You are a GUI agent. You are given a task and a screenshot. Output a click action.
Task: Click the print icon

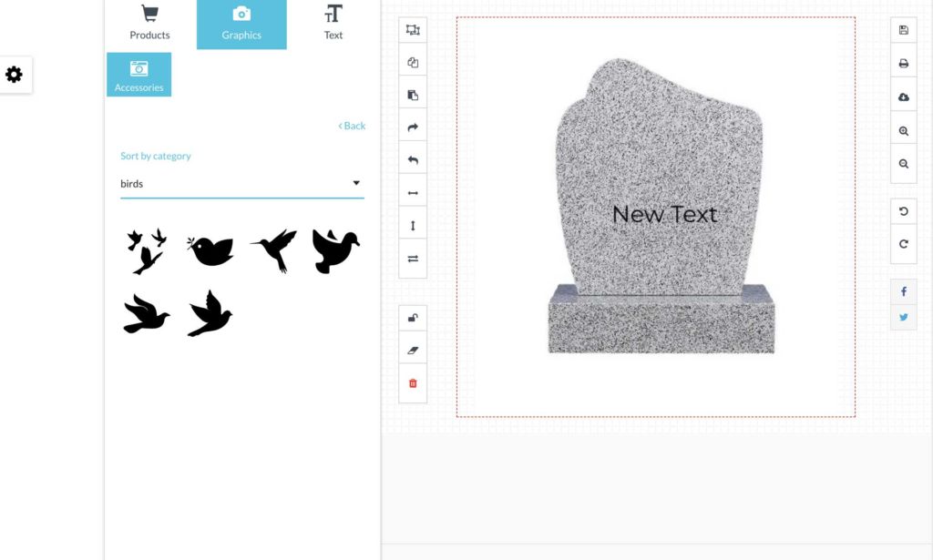click(903, 64)
